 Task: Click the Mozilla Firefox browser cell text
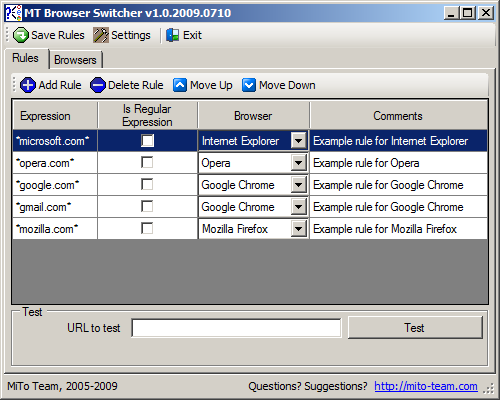pyautogui.click(x=235, y=229)
